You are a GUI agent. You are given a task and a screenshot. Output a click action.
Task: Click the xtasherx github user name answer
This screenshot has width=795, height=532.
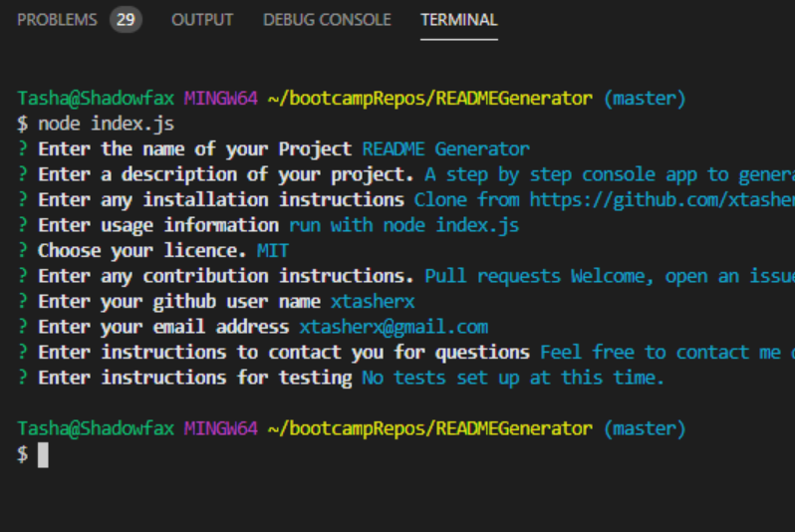click(375, 301)
